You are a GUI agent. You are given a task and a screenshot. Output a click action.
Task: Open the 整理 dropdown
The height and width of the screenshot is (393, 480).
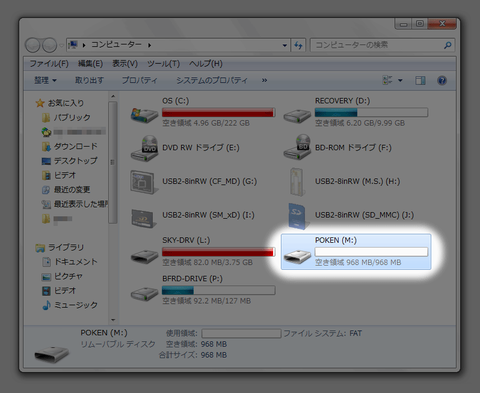click(x=45, y=80)
